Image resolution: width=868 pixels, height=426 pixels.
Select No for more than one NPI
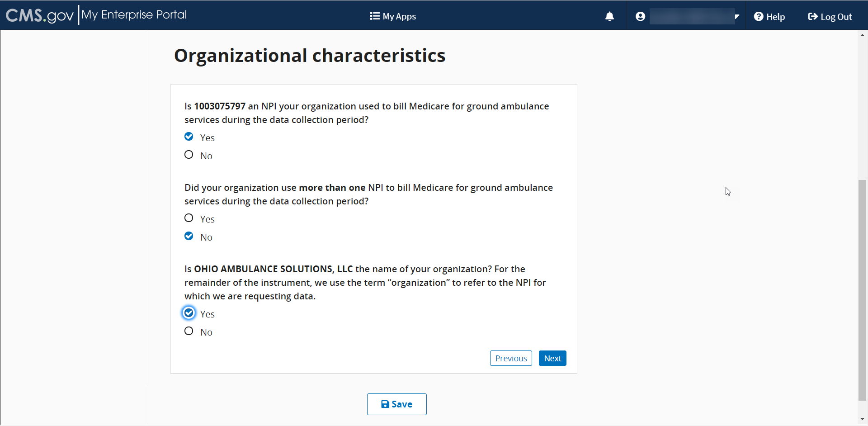pos(189,237)
